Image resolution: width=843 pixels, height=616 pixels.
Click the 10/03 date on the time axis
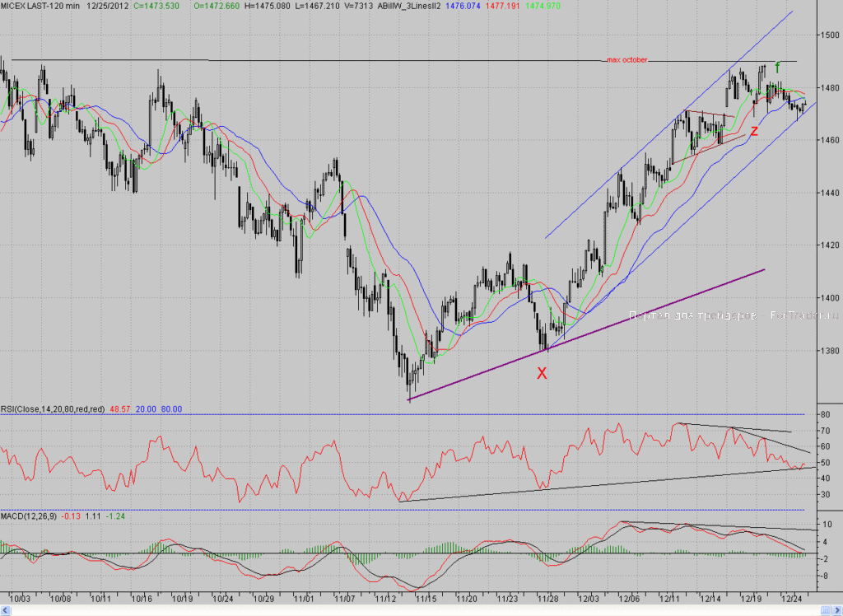tap(20, 598)
